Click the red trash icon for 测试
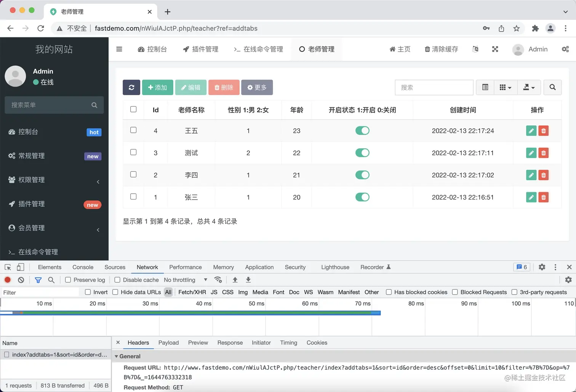The width and height of the screenshot is (576, 392). pos(544,153)
